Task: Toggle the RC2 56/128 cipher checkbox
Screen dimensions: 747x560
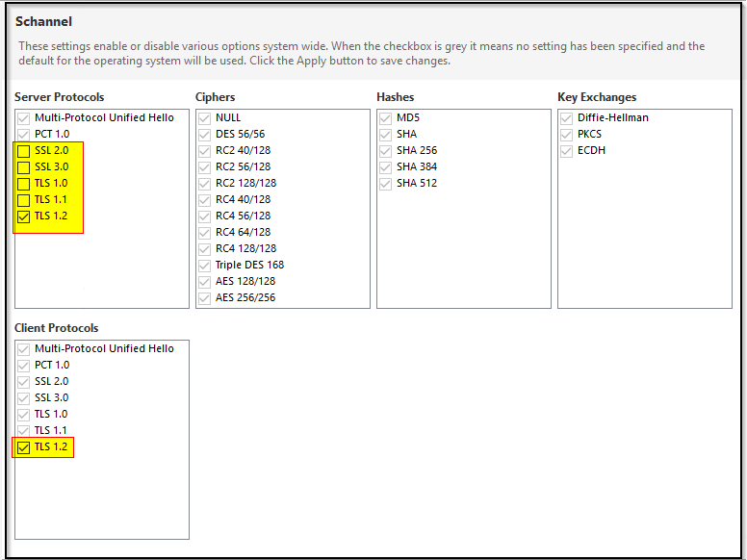Action: coord(204,167)
